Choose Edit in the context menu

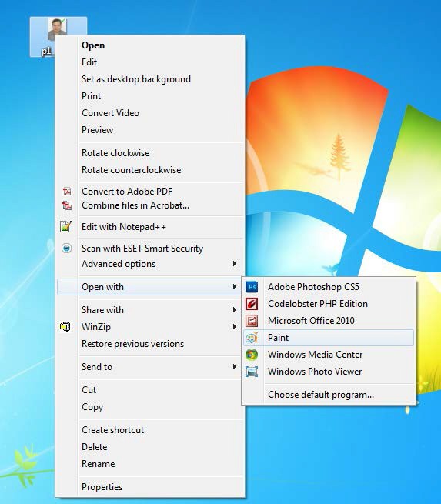[150, 62]
